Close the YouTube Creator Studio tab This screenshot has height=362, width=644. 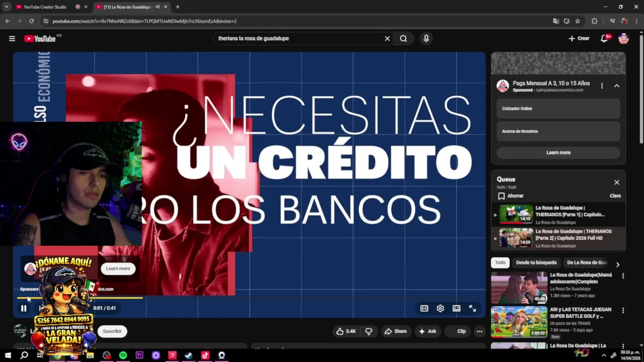[x=86, y=7]
